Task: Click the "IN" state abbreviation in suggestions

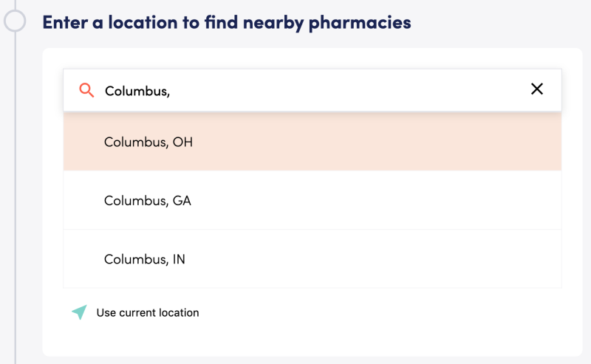Action: (179, 260)
